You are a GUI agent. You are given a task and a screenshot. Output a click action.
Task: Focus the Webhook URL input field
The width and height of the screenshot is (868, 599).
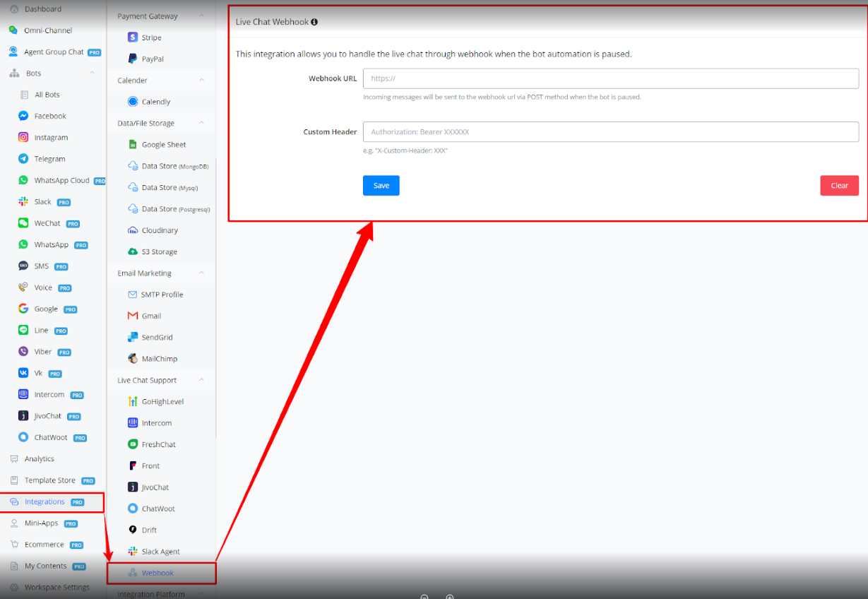click(610, 78)
